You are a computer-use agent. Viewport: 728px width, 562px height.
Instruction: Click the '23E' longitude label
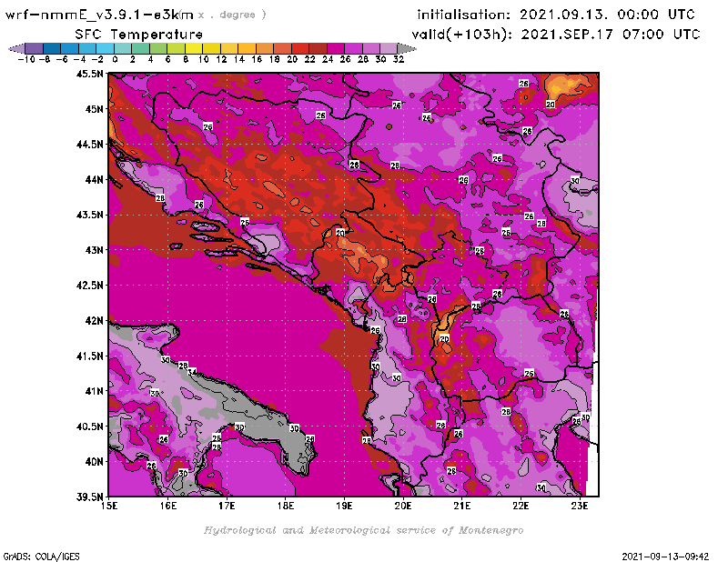point(580,506)
